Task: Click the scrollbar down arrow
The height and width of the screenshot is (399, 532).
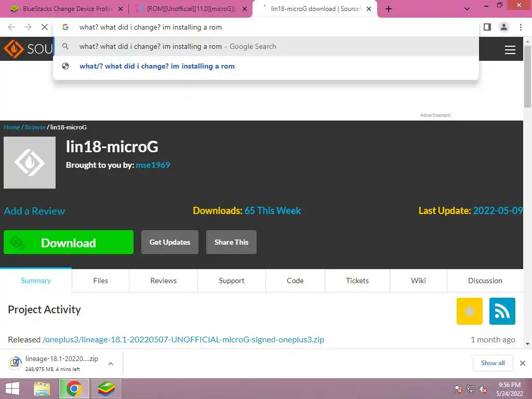Action: click(527, 344)
